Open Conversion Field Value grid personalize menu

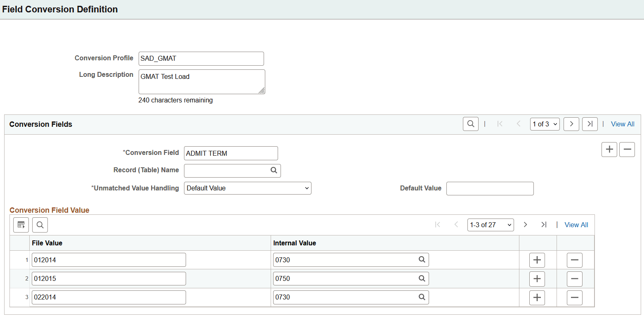[21, 225]
